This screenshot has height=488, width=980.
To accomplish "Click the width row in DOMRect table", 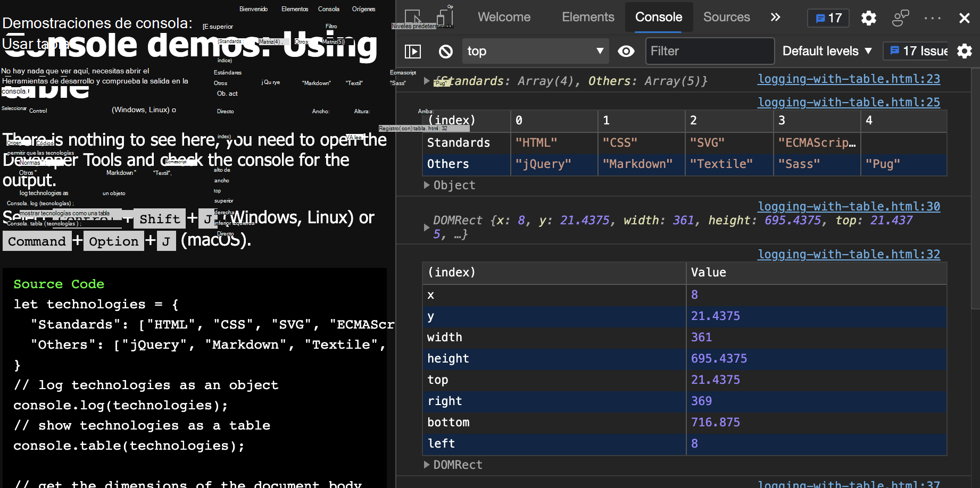I will (x=684, y=337).
